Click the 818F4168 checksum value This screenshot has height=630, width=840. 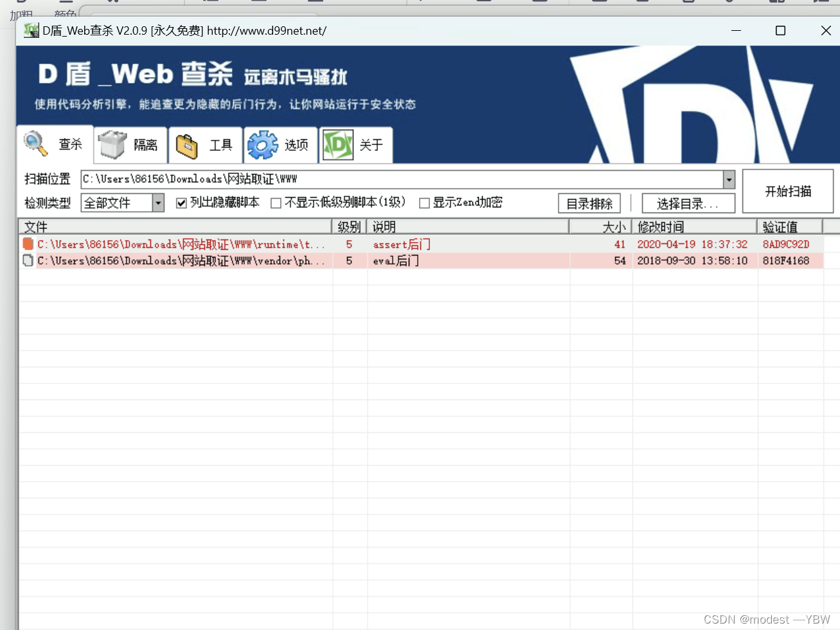[786, 260]
